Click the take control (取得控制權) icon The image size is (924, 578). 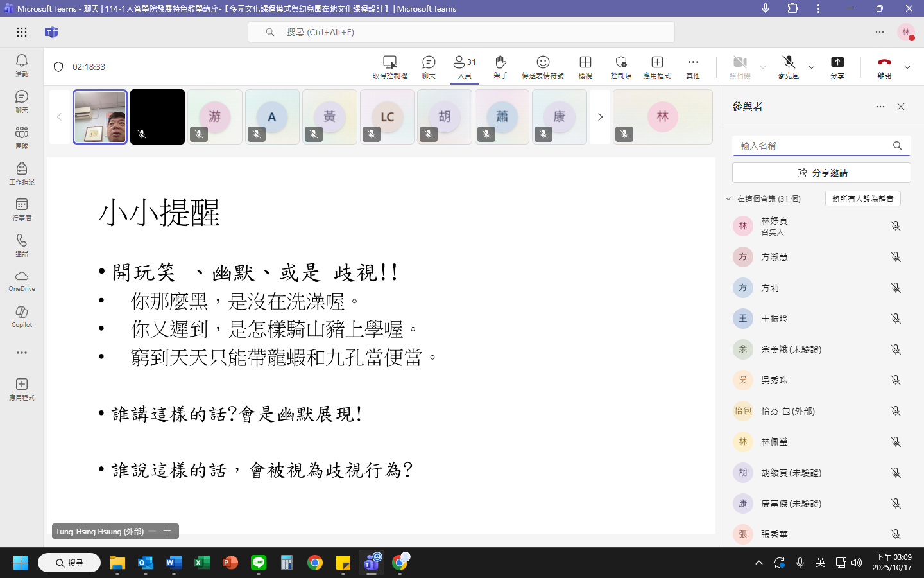click(389, 66)
